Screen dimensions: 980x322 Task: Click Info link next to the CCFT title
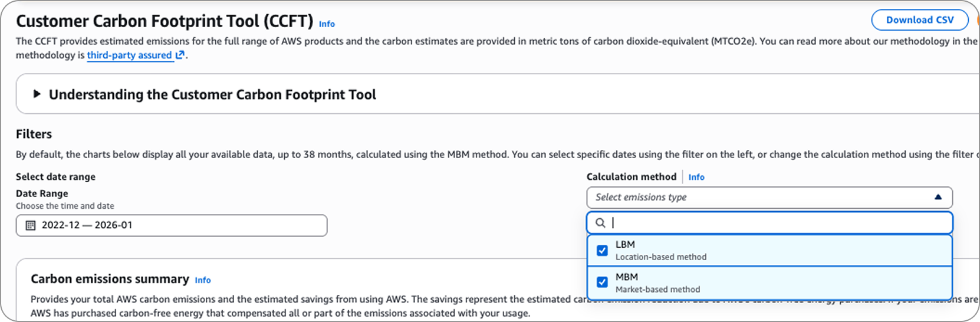(x=327, y=24)
